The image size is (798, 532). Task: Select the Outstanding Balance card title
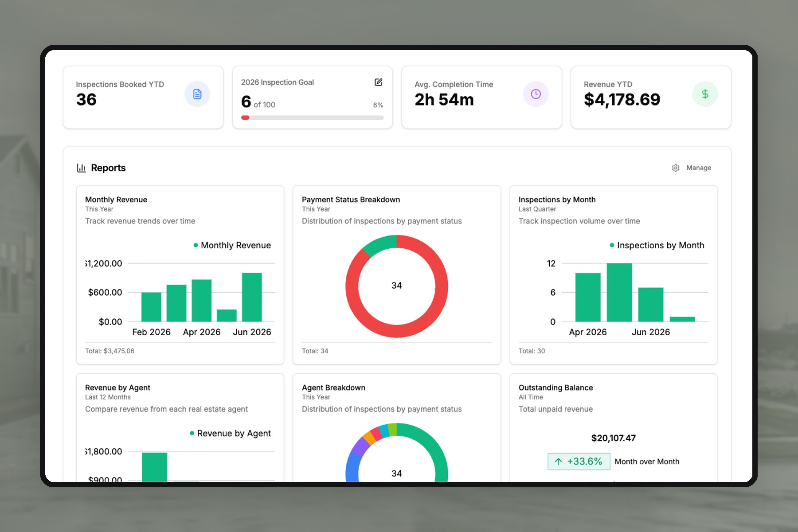click(555, 387)
